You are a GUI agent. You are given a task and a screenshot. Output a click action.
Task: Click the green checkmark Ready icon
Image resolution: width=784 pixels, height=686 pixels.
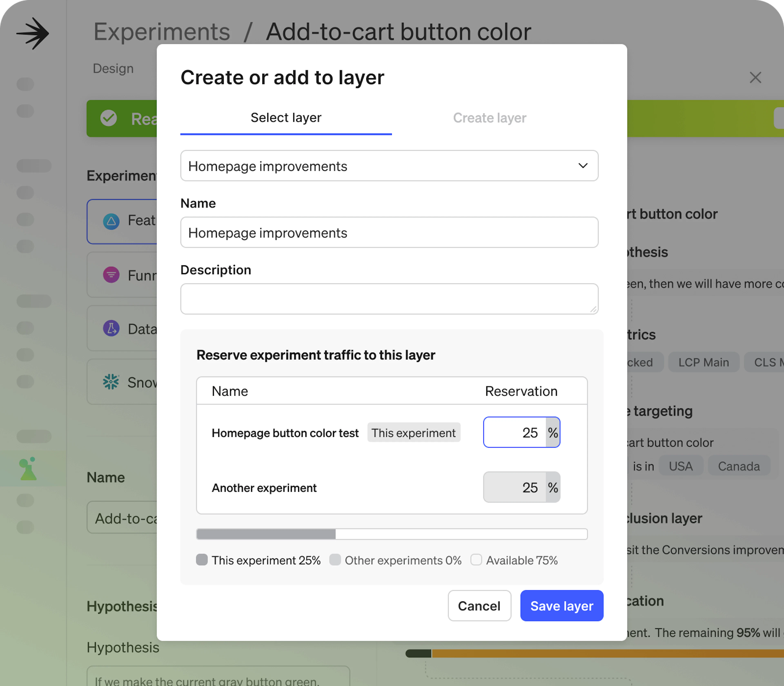(x=109, y=118)
